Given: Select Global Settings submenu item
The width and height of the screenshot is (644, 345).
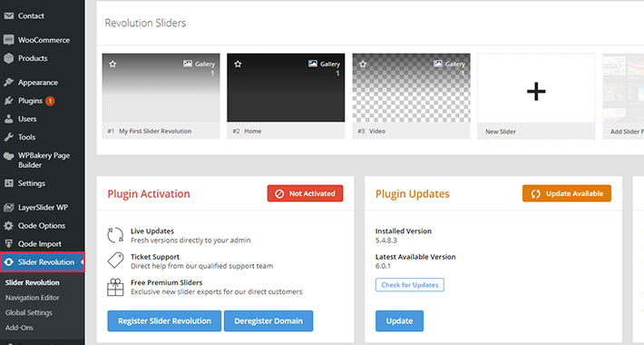Looking at the screenshot, I should (28, 312).
